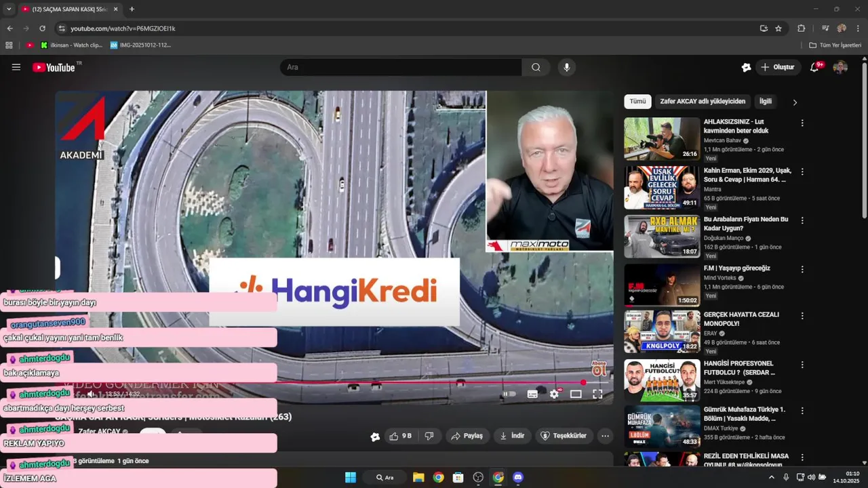Toggle subtitles in video player

click(x=532, y=394)
